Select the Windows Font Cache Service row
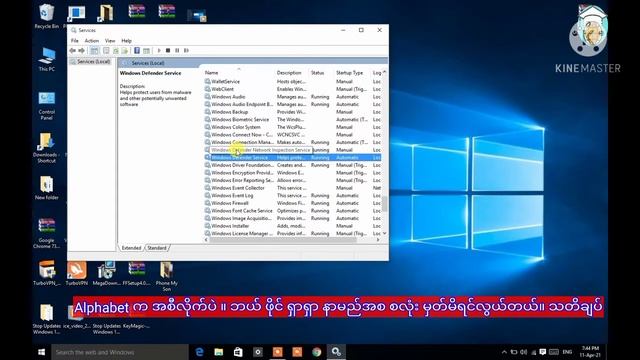Viewport: 640px width, 360px height. pos(292,211)
